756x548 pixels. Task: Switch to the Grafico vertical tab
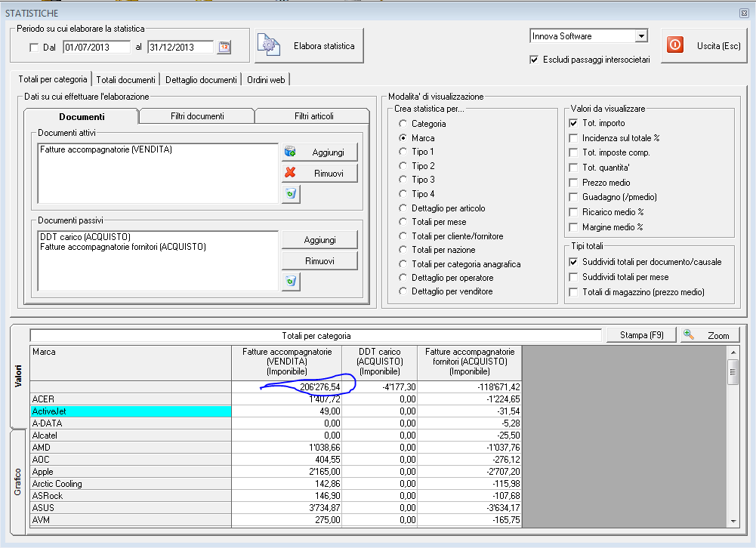tap(17, 482)
